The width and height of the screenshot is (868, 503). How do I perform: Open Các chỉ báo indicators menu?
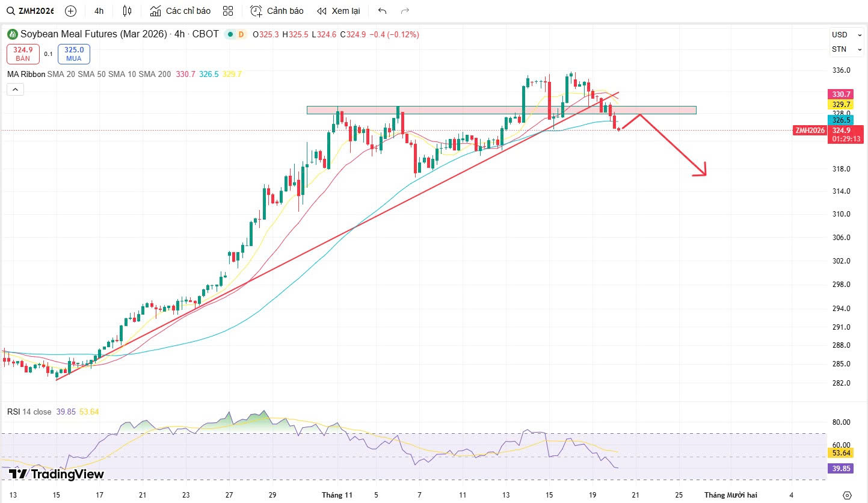180,11
